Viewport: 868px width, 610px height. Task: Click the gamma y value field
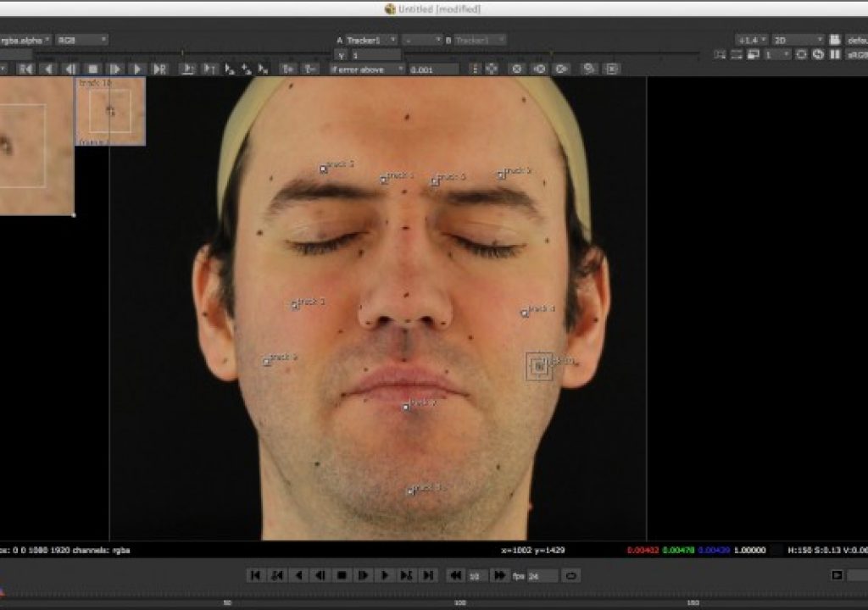click(376, 55)
